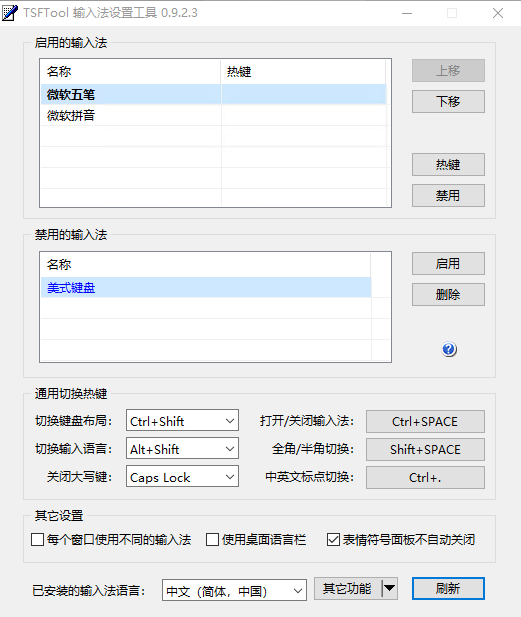Click the 禁用 disable button

pyautogui.click(x=448, y=196)
